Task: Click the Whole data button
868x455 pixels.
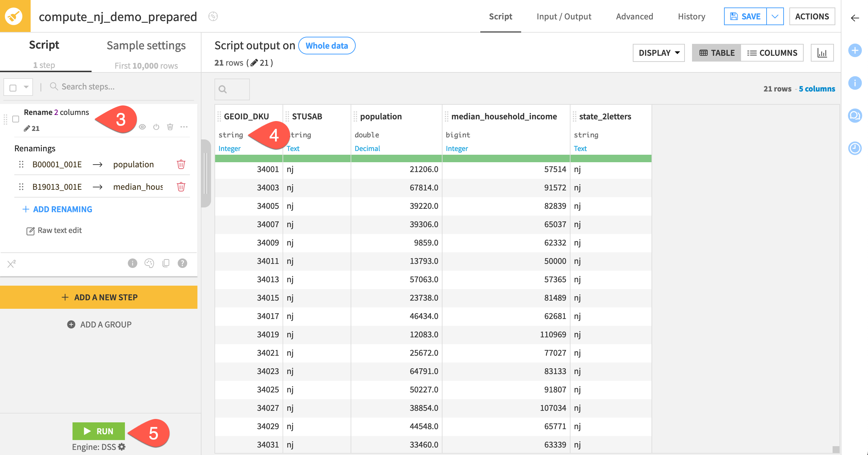Action: pyautogui.click(x=327, y=46)
